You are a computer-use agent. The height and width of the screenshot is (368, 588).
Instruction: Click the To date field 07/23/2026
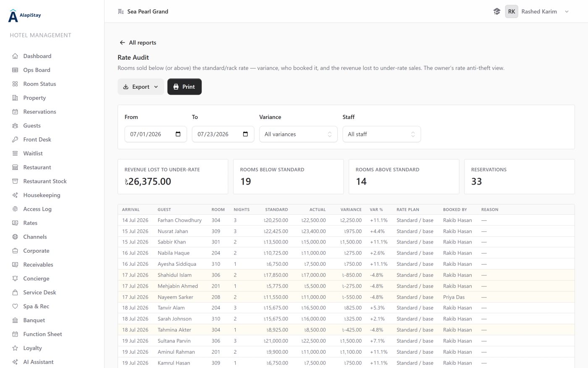click(x=223, y=134)
